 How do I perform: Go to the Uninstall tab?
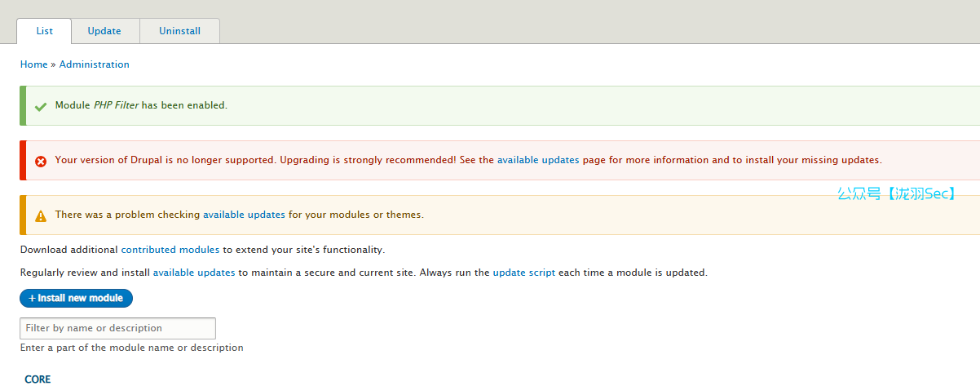(x=179, y=31)
